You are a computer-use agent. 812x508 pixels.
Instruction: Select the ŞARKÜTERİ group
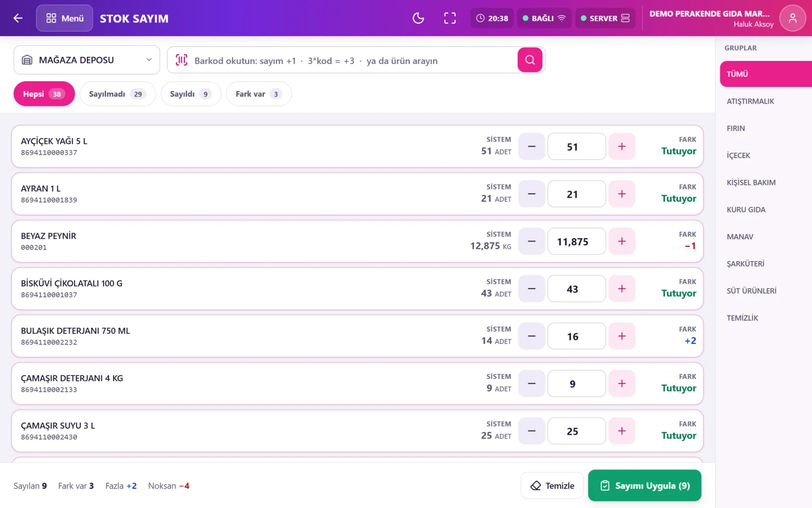766,264
